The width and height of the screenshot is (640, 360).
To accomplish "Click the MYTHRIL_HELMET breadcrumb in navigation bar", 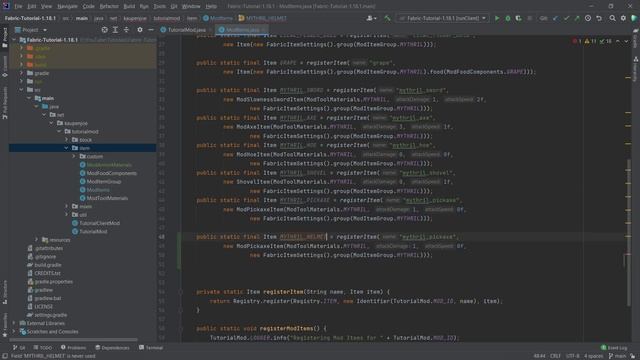I will (263, 18).
